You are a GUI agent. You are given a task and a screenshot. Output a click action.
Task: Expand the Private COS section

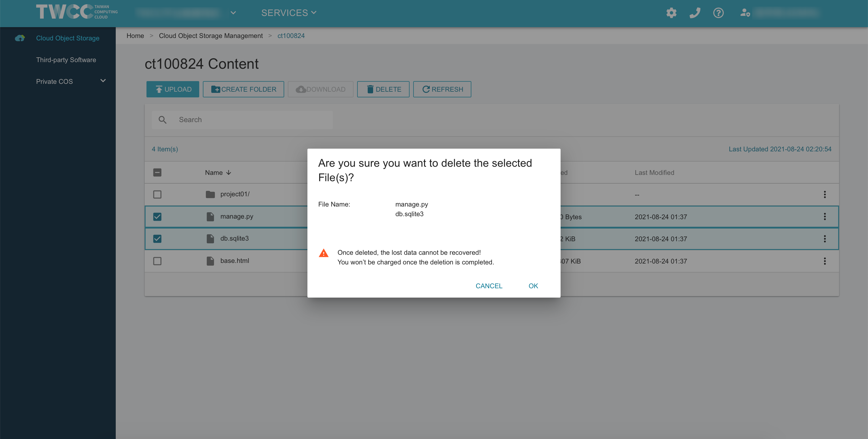click(x=103, y=81)
